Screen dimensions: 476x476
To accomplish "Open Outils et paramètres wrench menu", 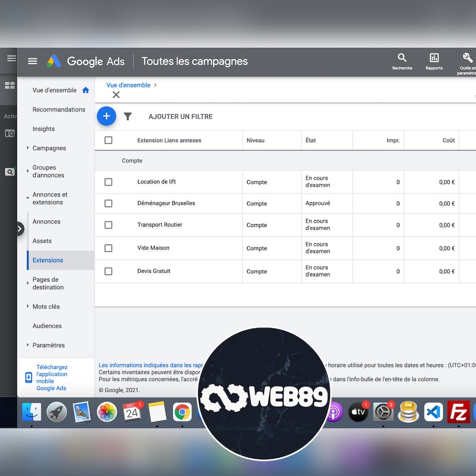I will pos(467,64).
